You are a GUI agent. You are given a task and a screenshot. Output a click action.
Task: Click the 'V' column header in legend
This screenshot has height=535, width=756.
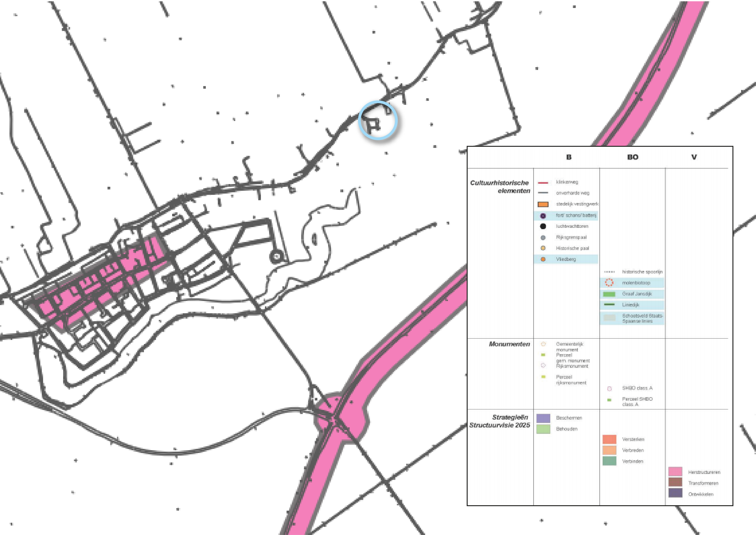pyautogui.click(x=694, y=157)
